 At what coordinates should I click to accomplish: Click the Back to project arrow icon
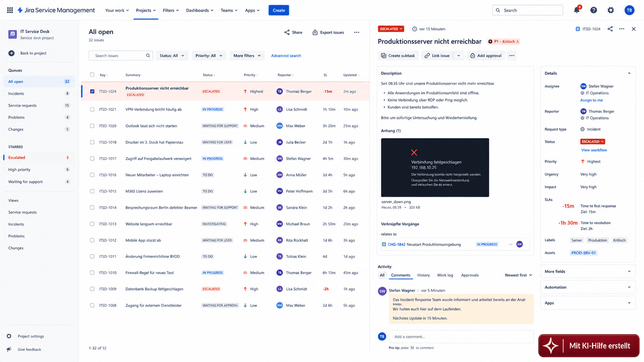pyautogui.click(x=12, y=53)
